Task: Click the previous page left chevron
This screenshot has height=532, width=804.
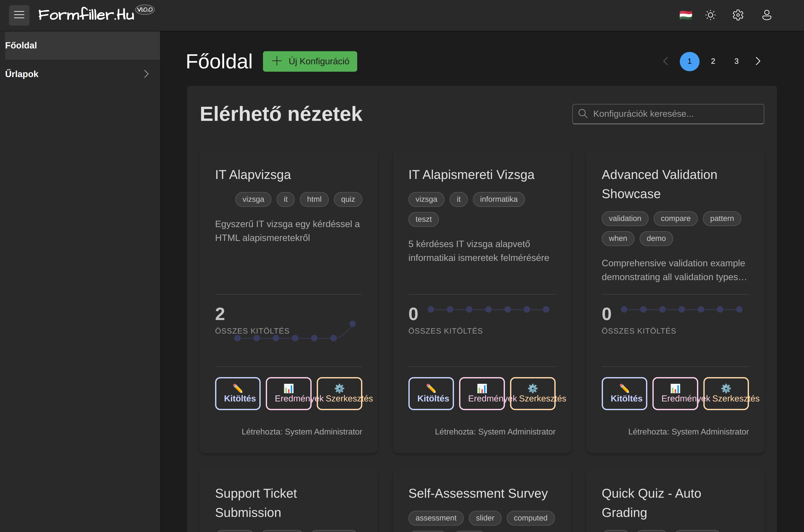Action: (665, 61)
